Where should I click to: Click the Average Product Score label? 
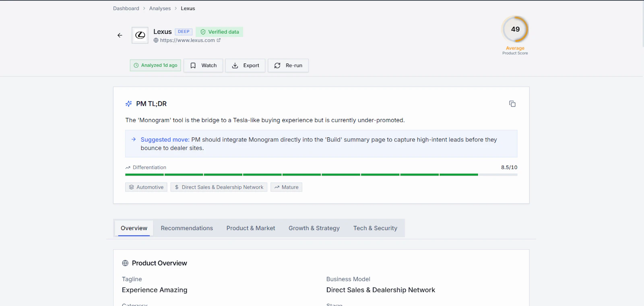515,50
